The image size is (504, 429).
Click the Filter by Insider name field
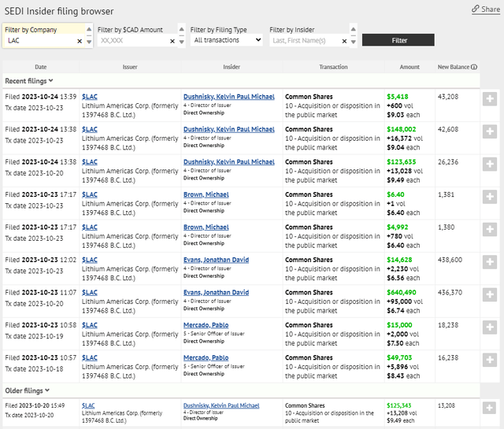click(303, 40)
